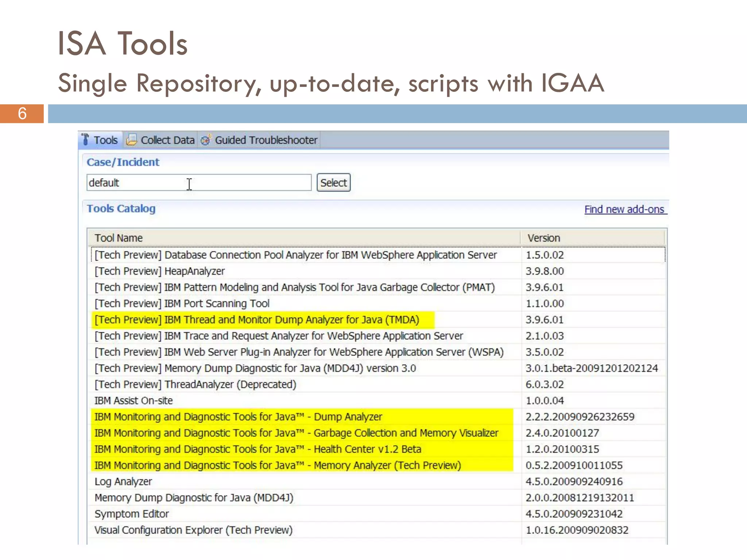Click the Case/Incident default input field
Screen dimensions: 747x560
click(199, 182)
